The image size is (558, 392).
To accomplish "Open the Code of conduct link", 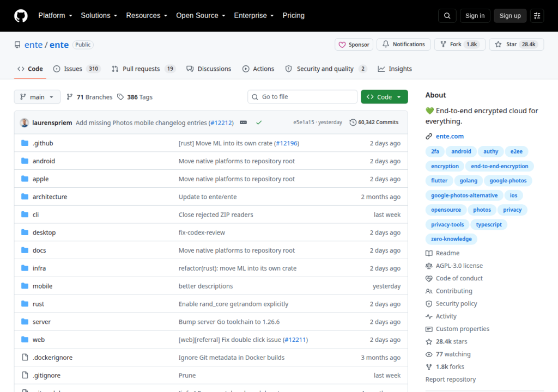I will (459, 279).
